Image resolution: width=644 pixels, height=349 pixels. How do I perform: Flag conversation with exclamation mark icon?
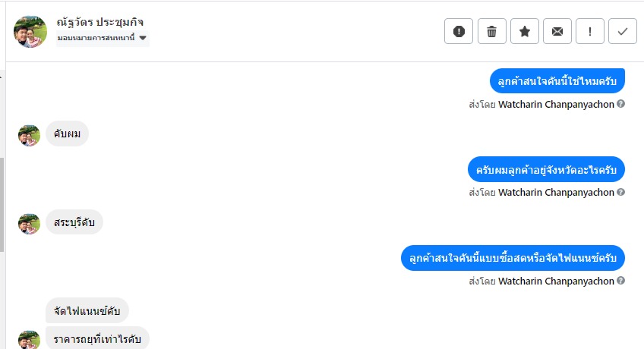tap(590, 31)
